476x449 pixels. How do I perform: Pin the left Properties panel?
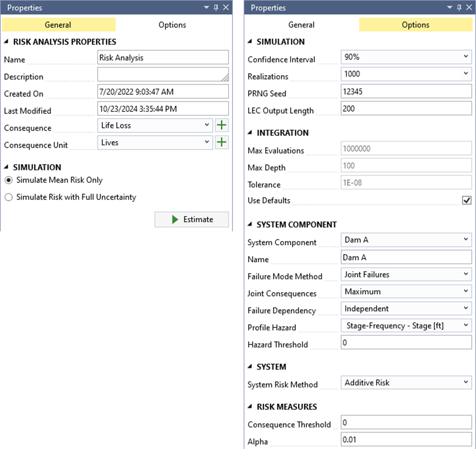pyautogui.click(x=216, y=8)
